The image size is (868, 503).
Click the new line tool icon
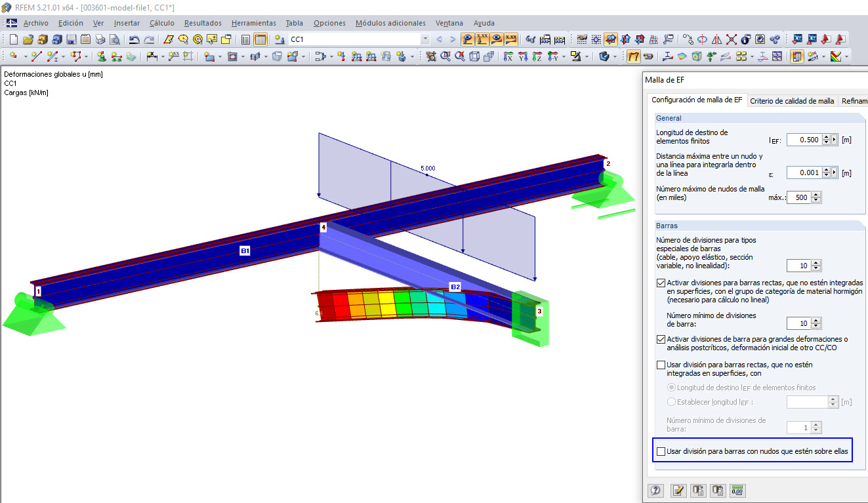point(37,56)
